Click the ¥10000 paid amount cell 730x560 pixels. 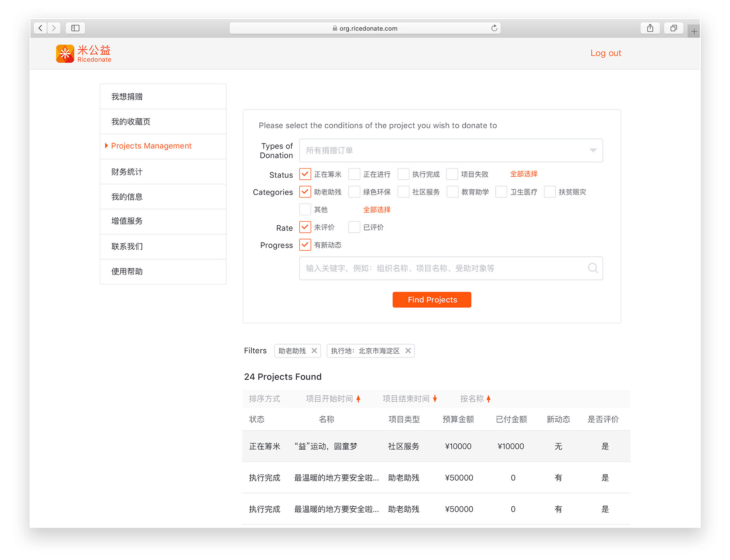[511, 446]
